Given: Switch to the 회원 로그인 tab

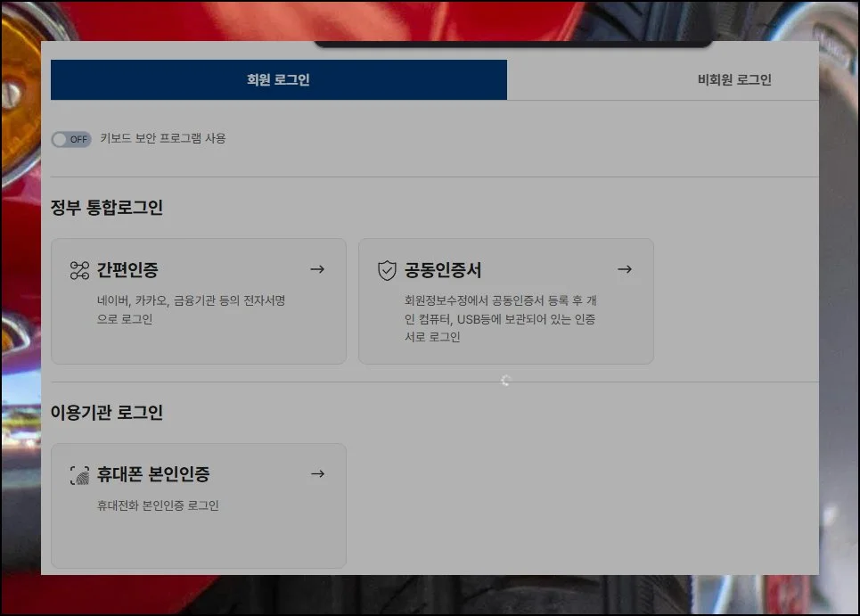Looking at the screenshot, I should coord(278,80).
